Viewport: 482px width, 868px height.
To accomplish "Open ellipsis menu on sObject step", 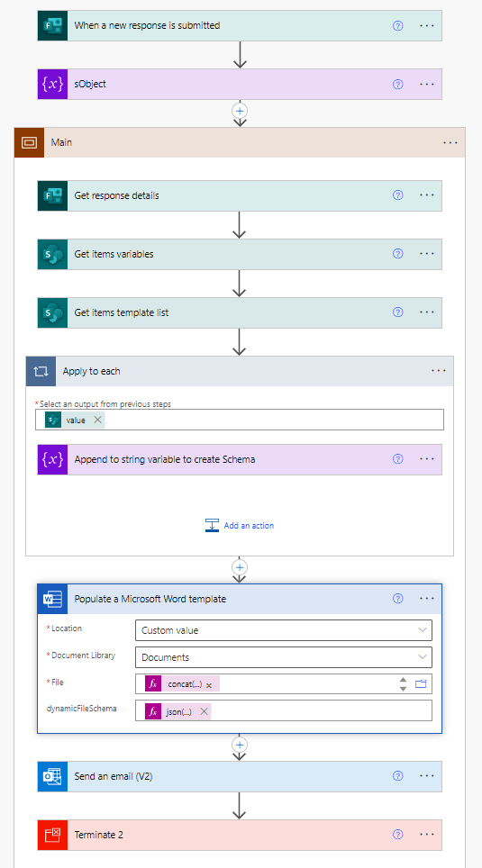I will 427,84.
